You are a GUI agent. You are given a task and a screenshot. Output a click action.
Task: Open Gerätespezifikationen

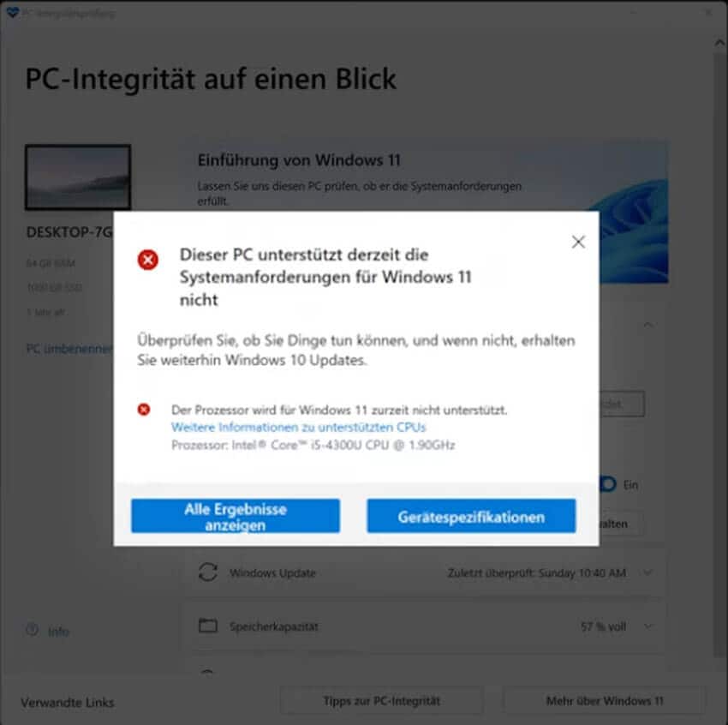click(x=471, y=516)
